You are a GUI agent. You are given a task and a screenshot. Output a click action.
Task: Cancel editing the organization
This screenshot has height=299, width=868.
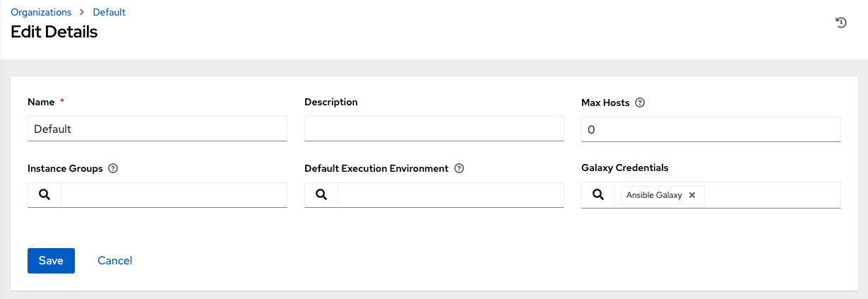click(x=114, y=261)
